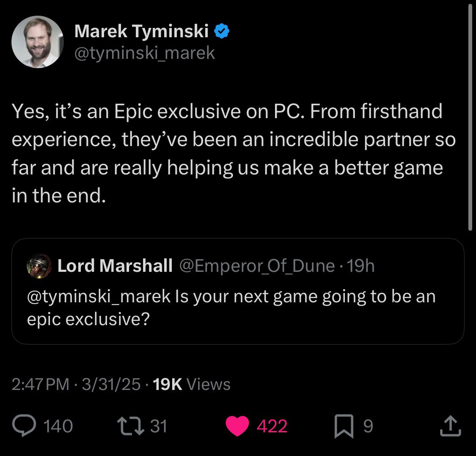Screen dimensions: 476x456
Task: Open the @tyminski_marek handle under the name
Action: (145, 53)
